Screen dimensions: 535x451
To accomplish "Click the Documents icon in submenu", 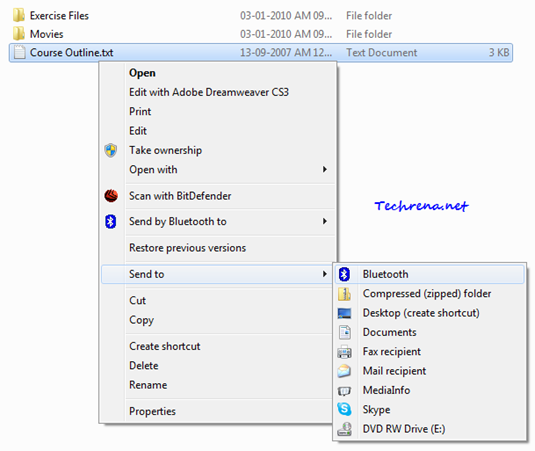I will tap(345, 332).
